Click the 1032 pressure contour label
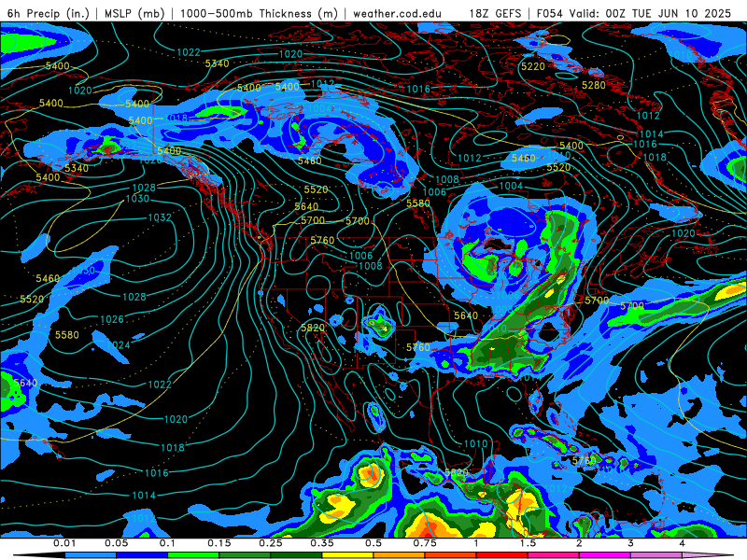Viewport: 747px width, 560px height. click(160, 217)
